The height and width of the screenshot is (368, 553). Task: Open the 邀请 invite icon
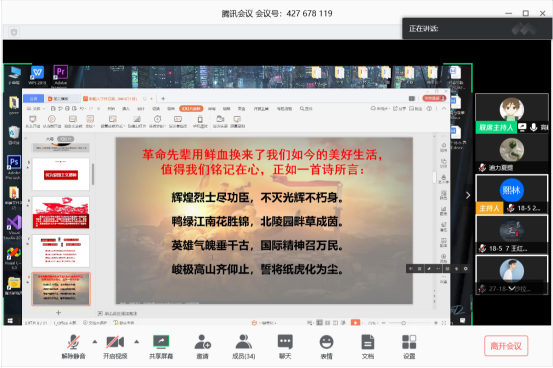tap(202, 346)
